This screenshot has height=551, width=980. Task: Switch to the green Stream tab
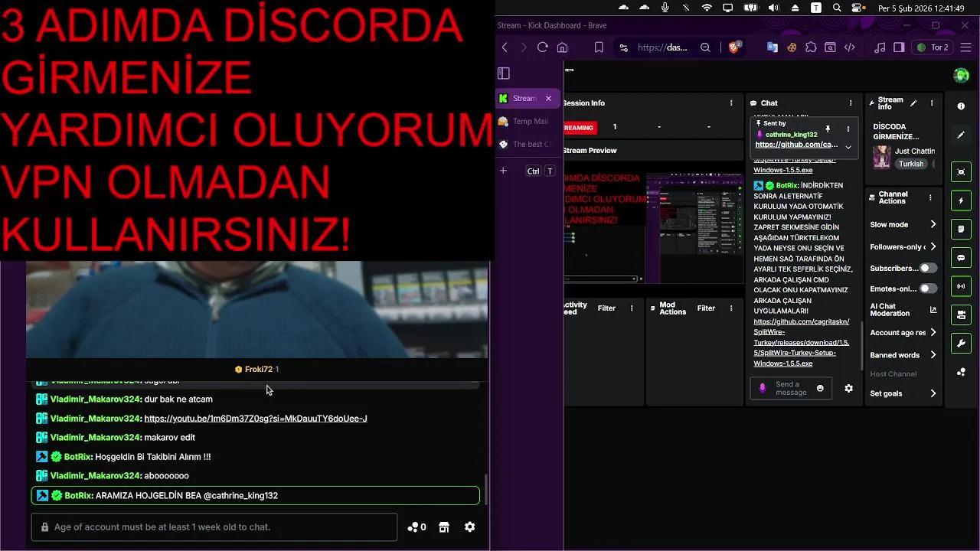click(523, 98)
